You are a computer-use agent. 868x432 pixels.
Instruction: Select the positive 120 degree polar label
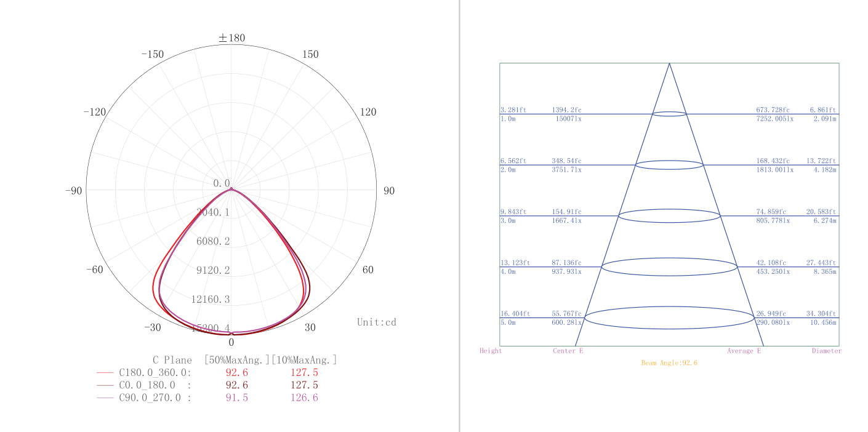coord(368,112)
